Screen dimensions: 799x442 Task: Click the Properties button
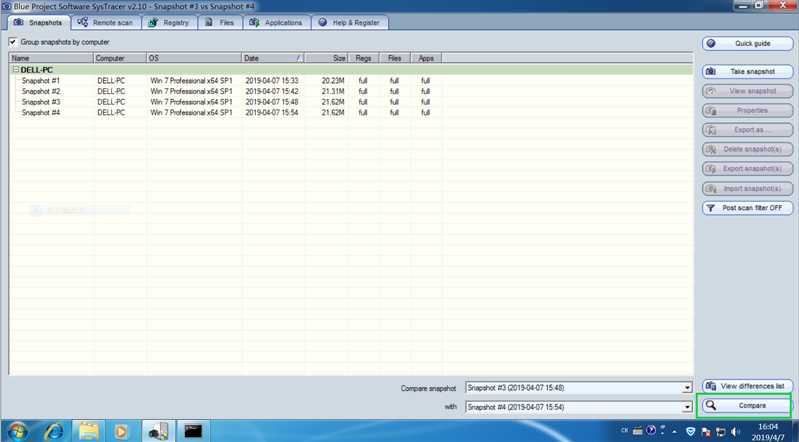point(748,110)
